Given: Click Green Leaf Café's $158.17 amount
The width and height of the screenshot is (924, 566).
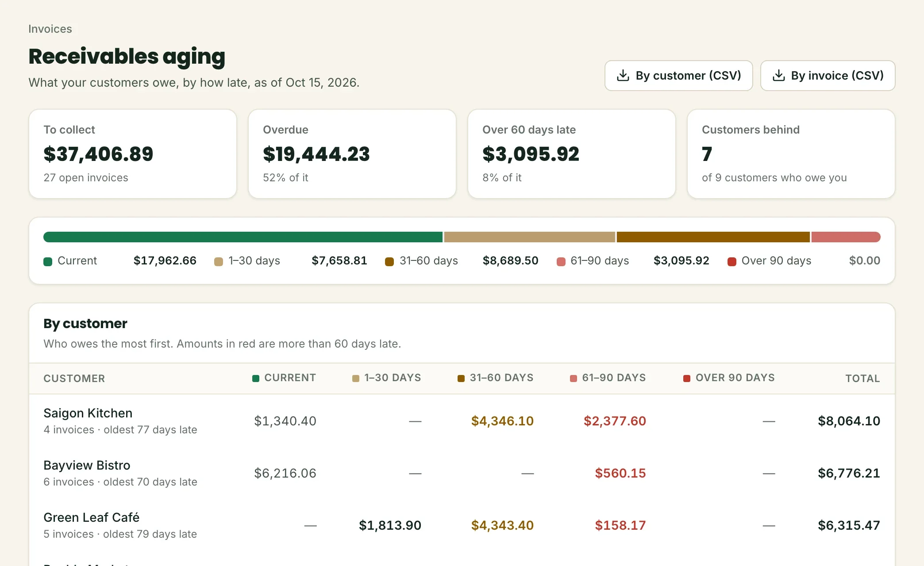Looking at the screenshot, I should click(x=620, y=525).
